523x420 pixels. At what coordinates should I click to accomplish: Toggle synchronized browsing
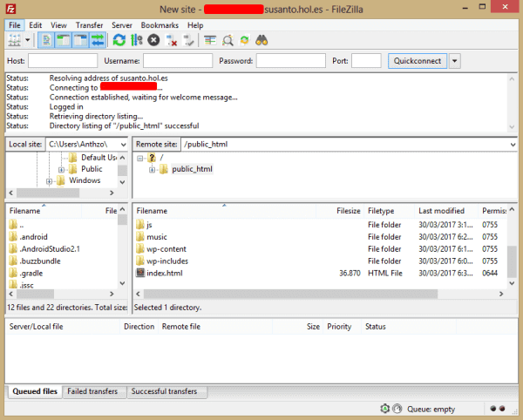coord(244,40)
